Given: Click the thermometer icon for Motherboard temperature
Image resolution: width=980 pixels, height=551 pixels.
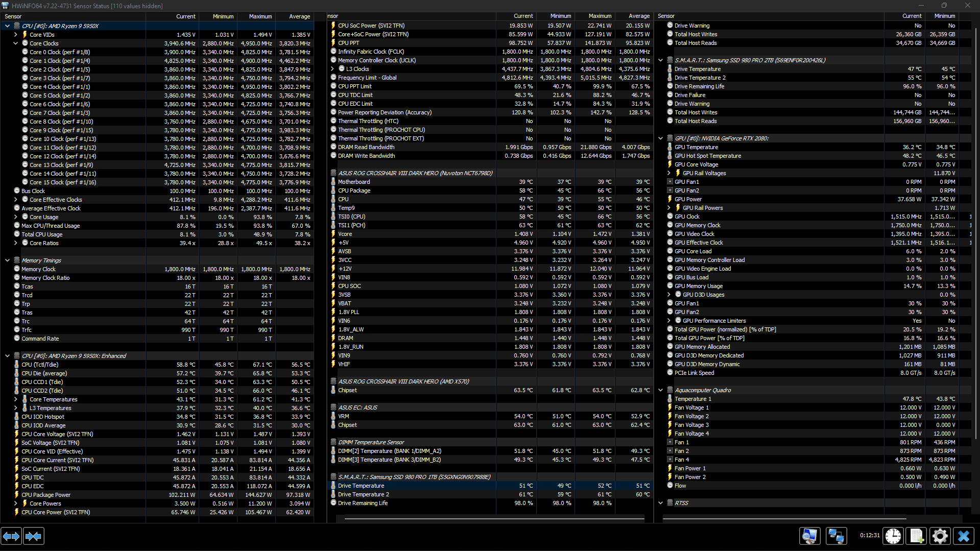Looking at the screenshot, I should coord(333,182).
